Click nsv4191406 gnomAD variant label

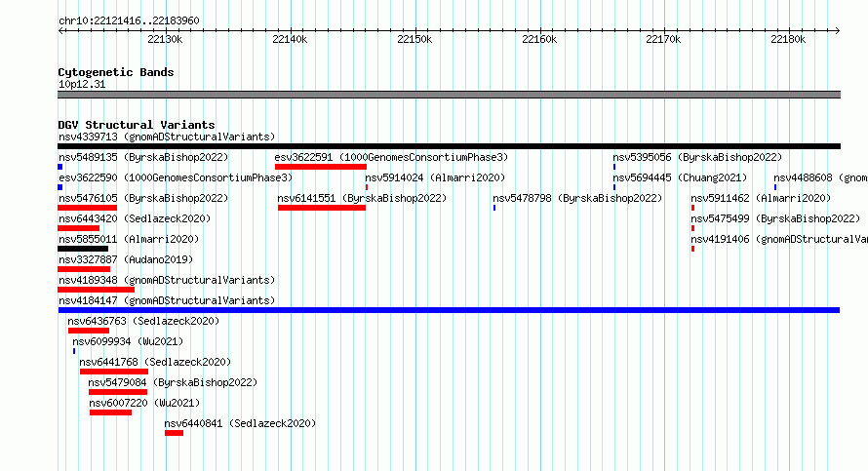click(x=779, y=239)
